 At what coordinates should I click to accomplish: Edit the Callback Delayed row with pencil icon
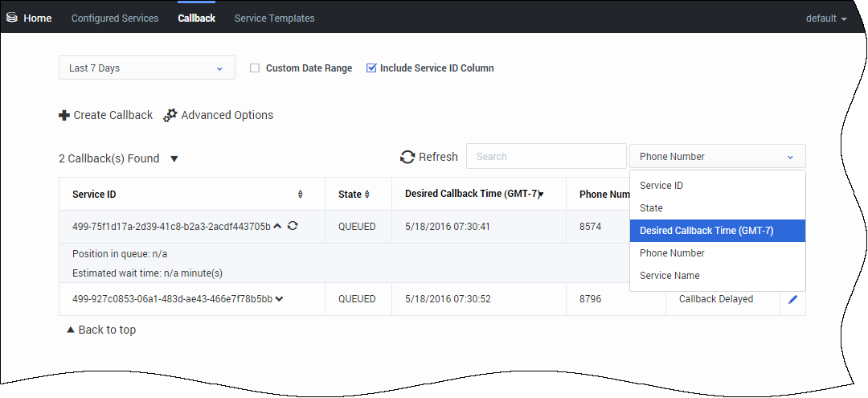coord(792,299)
